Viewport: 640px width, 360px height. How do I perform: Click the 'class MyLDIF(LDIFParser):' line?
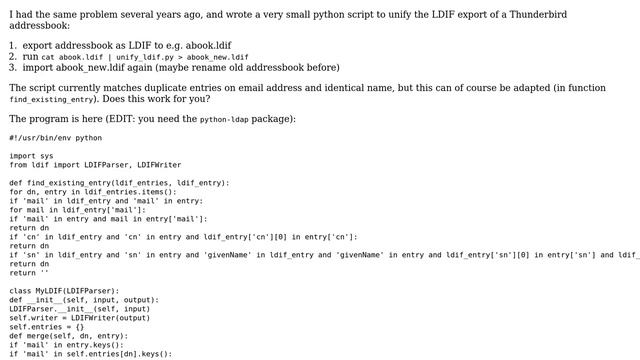(x=64, y=291)
